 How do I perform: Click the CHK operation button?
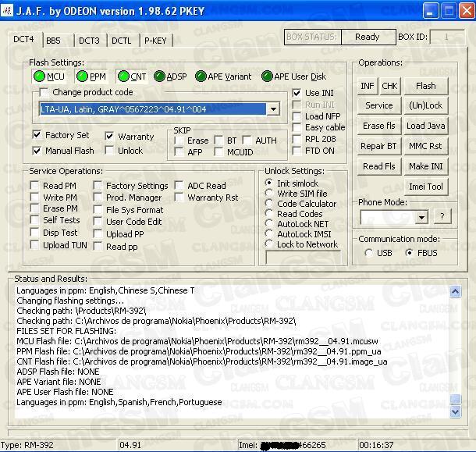pyautogui.click(x=389, y=86)
